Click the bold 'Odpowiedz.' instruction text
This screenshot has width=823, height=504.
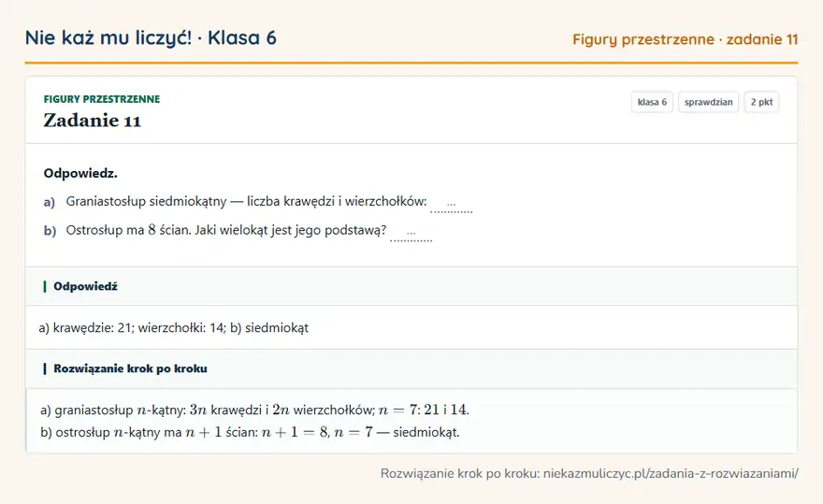point(80,173)
